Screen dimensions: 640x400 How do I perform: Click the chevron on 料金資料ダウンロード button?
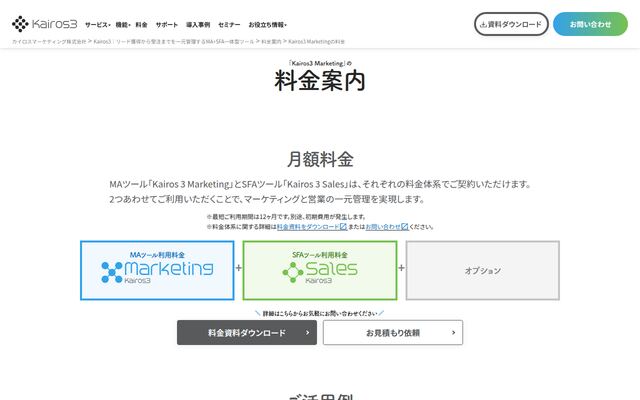[308, 333]
